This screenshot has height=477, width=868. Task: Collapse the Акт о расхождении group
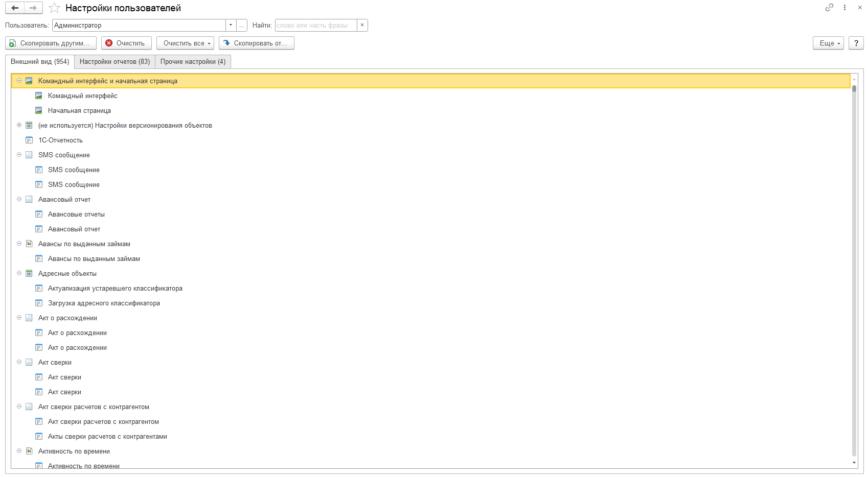click(x=19, y=318)
